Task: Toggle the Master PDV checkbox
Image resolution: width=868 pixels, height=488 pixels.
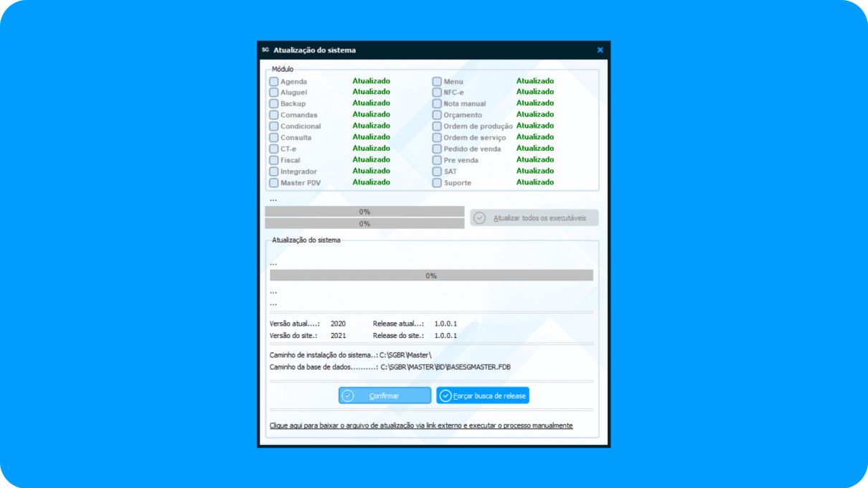Action: coord(274,183)
